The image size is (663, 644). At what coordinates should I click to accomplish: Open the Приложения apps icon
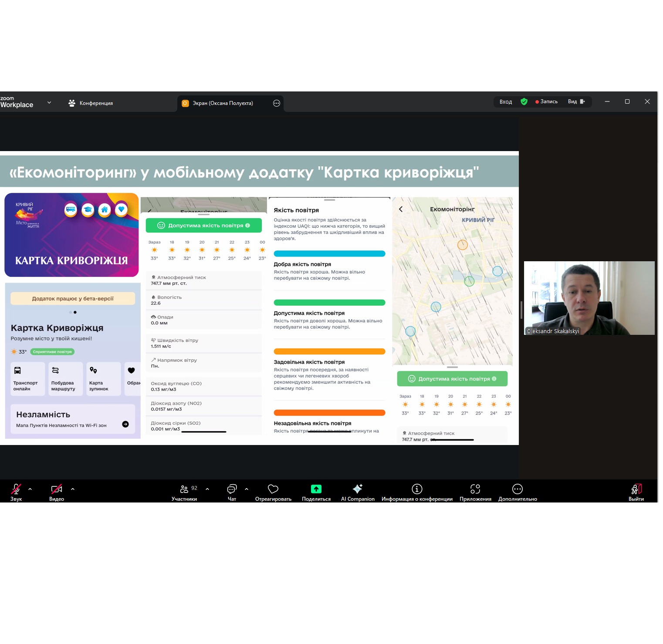[x=475, y=489]
